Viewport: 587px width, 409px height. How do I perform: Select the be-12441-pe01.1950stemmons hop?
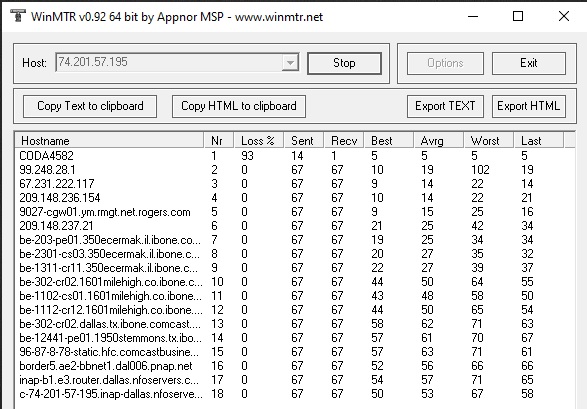pos(295,338)
